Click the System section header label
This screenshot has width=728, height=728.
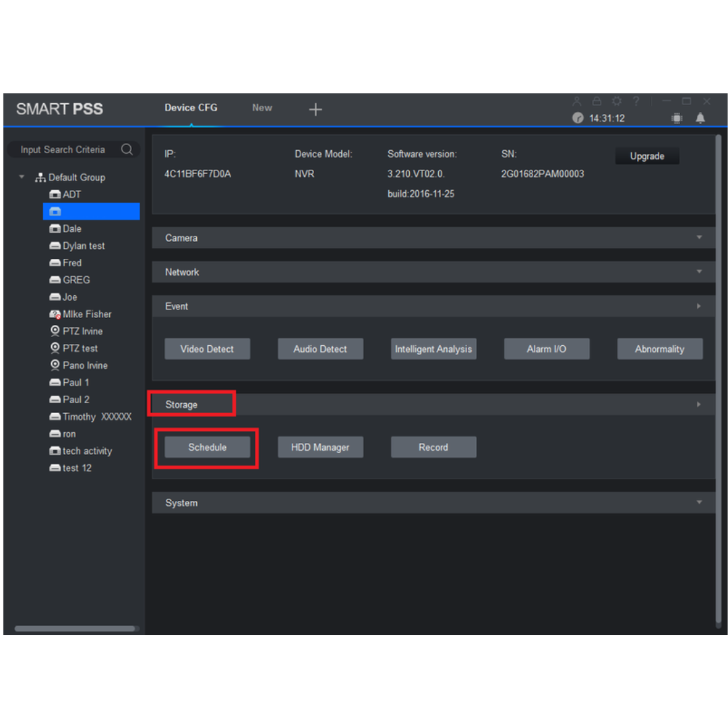click(181, 503)
